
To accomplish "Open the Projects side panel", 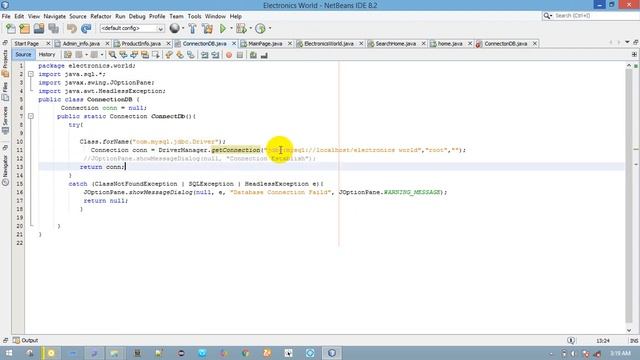I will click(5, 63).
